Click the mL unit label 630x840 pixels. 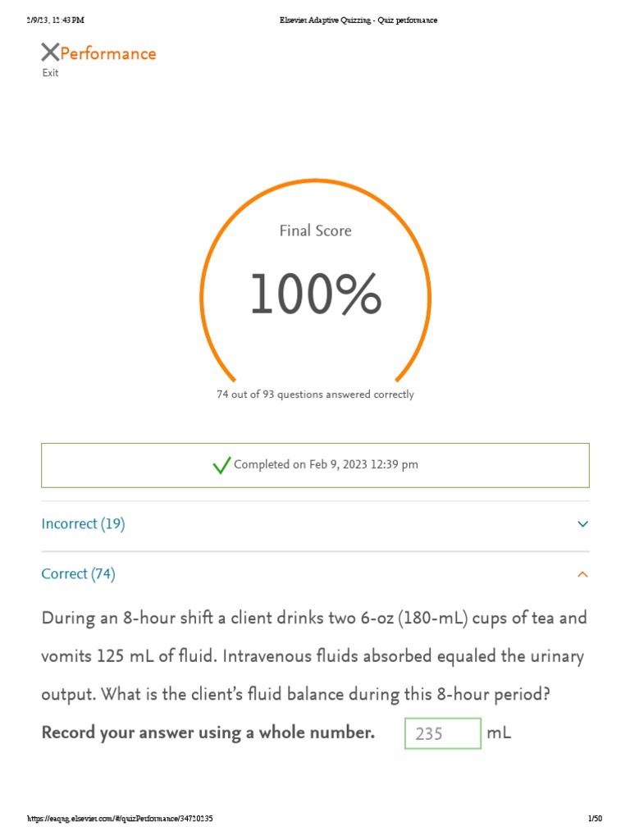pyautogui.click(x=499, y=733)
